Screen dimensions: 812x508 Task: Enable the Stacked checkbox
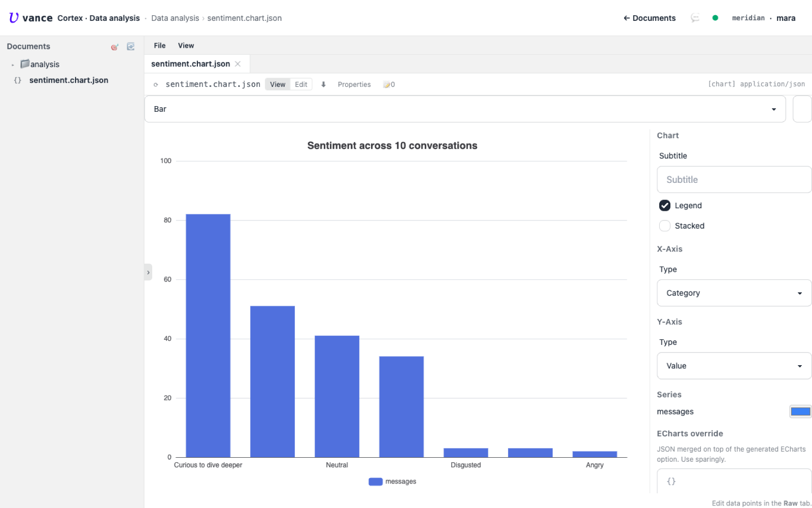click(x=665, y=226)
